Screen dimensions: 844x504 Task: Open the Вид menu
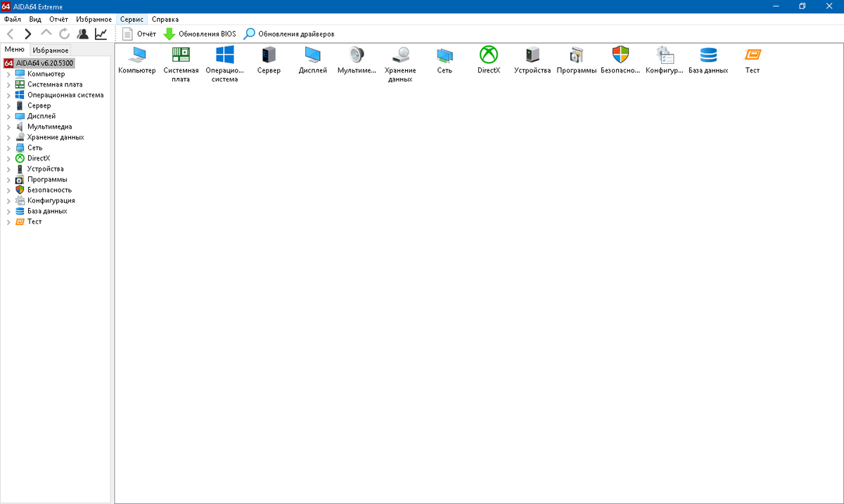tap(35, 19)
